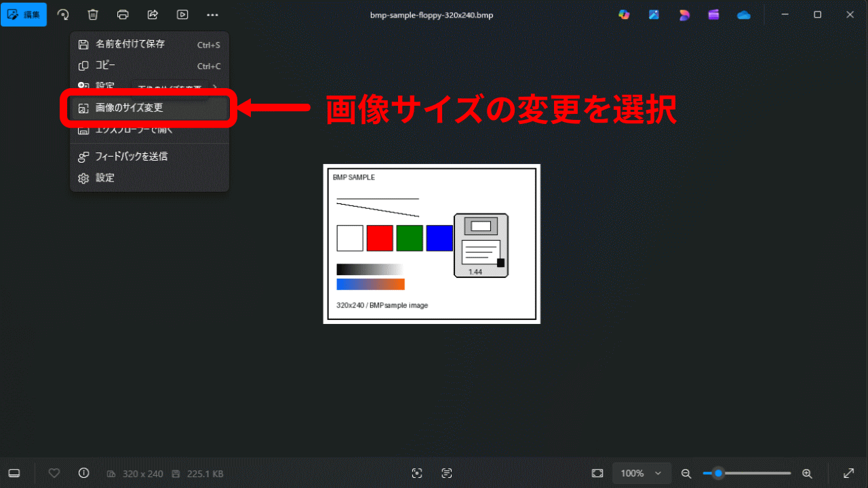The height and width of the screenshot is (488, 868).
Task: Mark the photo as favorite
Action: (x=54, y=473)
